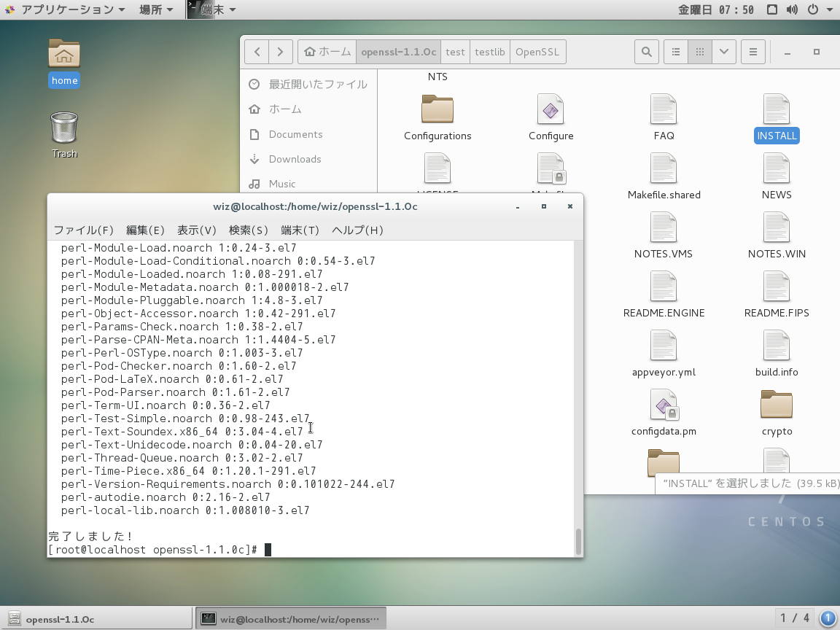
Task: Switch to openssl-1.1.0c taskbar window
Action: [96, 619]
